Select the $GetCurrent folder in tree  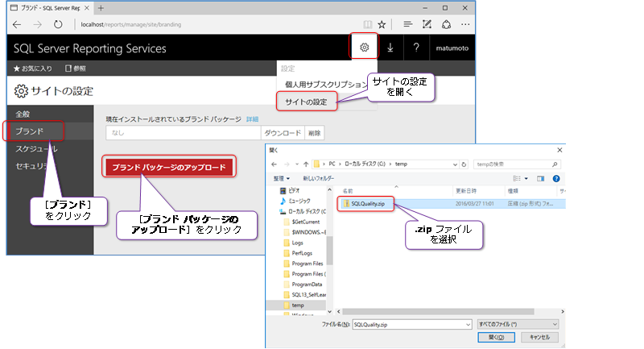tap(302, 222)
